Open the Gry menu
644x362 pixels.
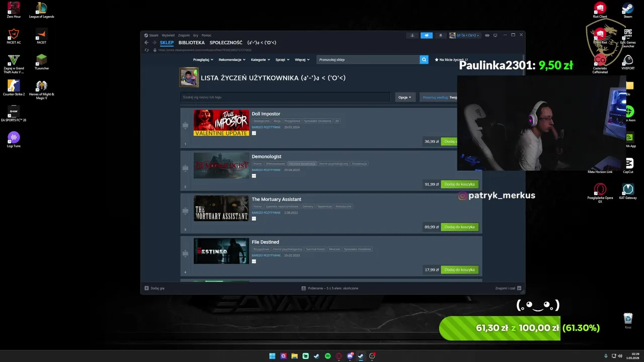click(x=196, y=35)
